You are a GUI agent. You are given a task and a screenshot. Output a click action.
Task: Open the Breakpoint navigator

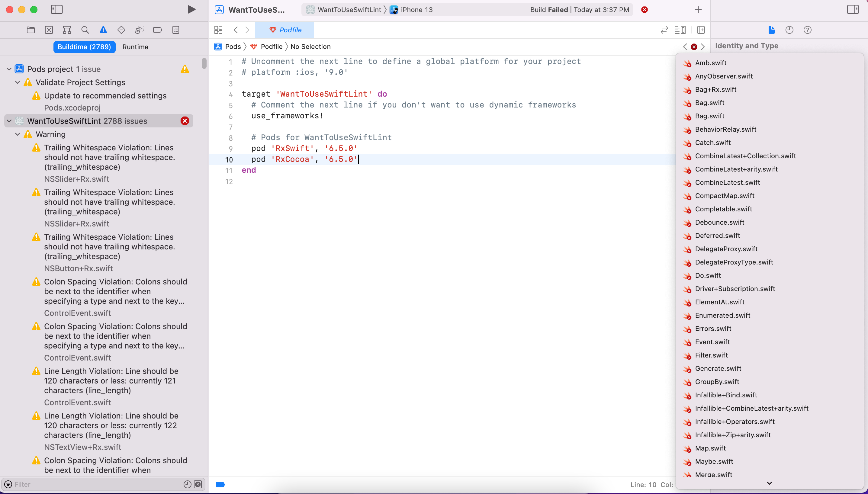coord(157,30)
